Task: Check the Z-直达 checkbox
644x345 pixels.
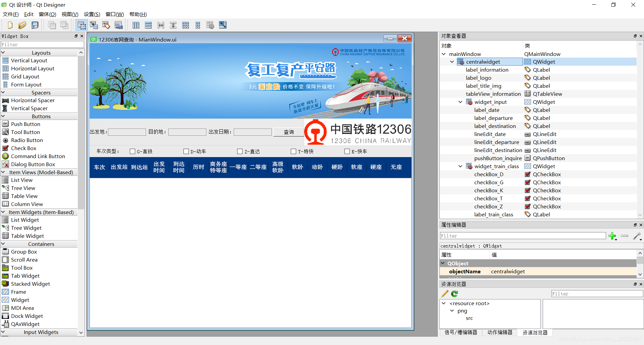Action: tap(240, 151)
